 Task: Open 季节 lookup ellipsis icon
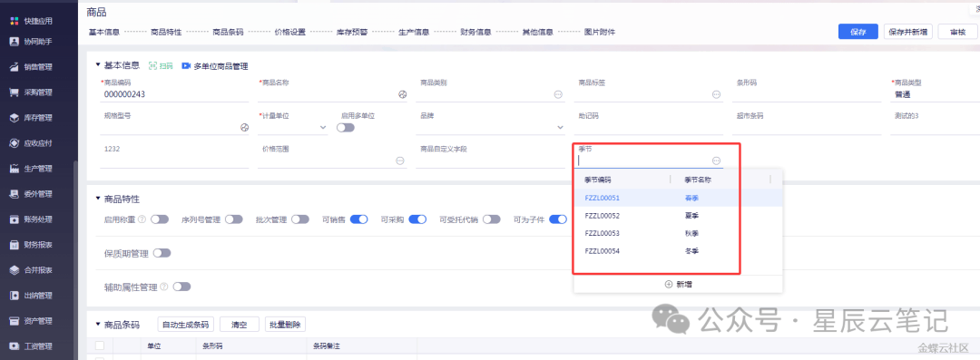[716, 161]
